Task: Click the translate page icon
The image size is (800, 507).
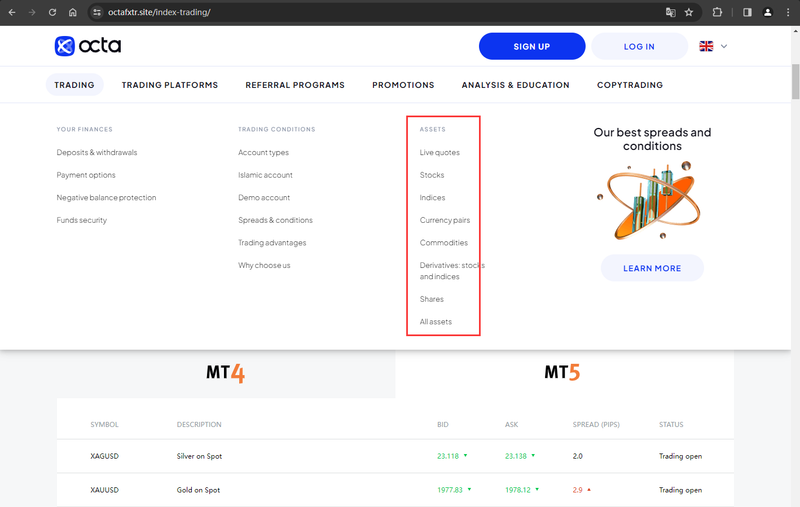Action: pos(670,12)
